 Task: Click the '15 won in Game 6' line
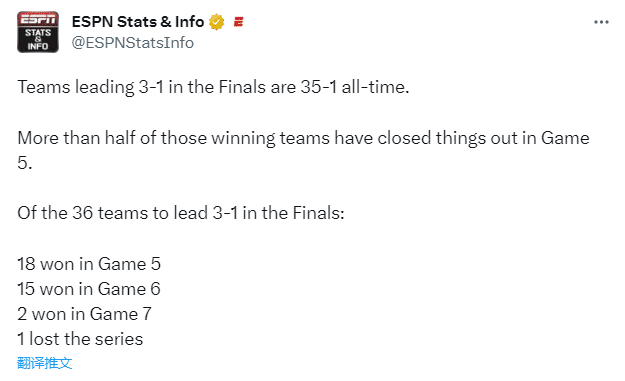(x=89, y=289)
